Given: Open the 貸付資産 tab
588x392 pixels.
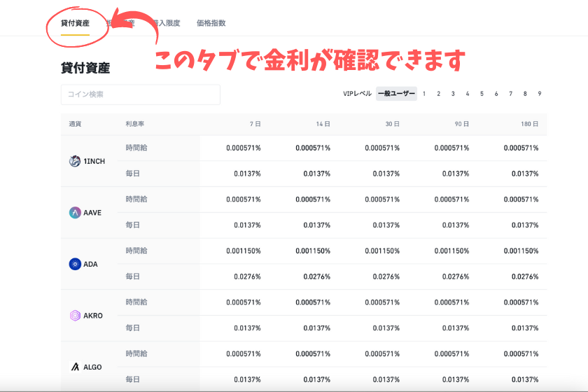Looking at the screenshot, I should point(75,23).
